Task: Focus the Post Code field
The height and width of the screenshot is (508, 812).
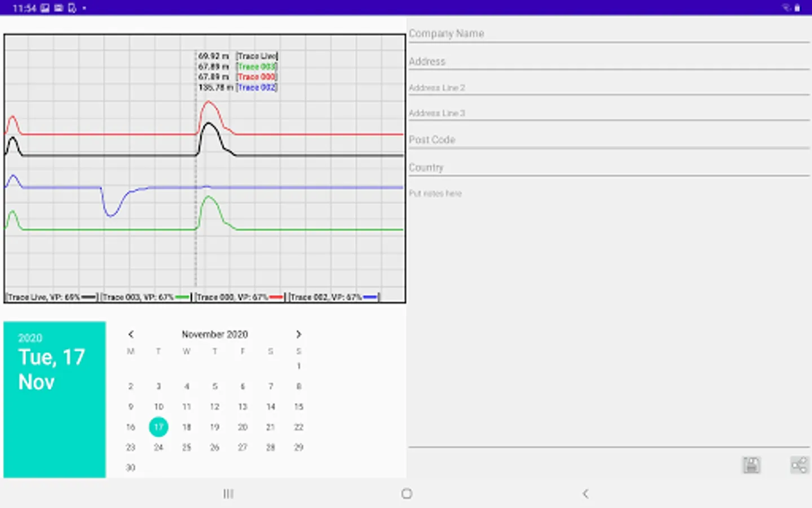Action: pos(609,139)
